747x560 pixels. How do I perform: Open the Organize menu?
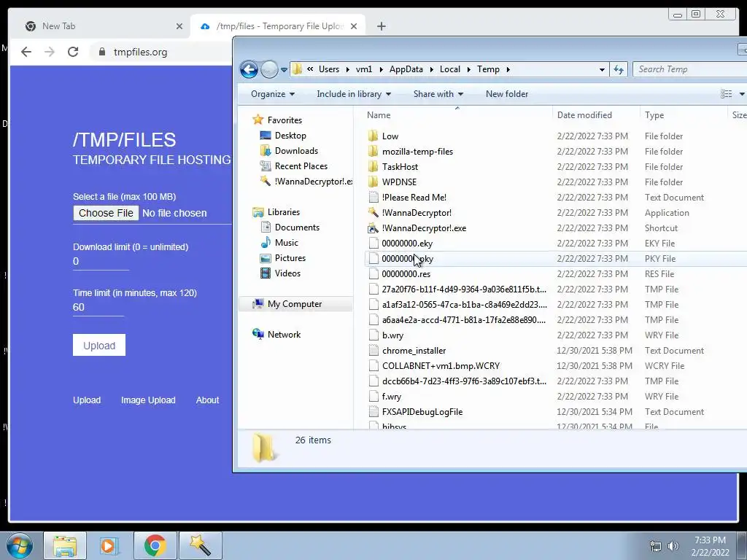[x=273, y=94]
